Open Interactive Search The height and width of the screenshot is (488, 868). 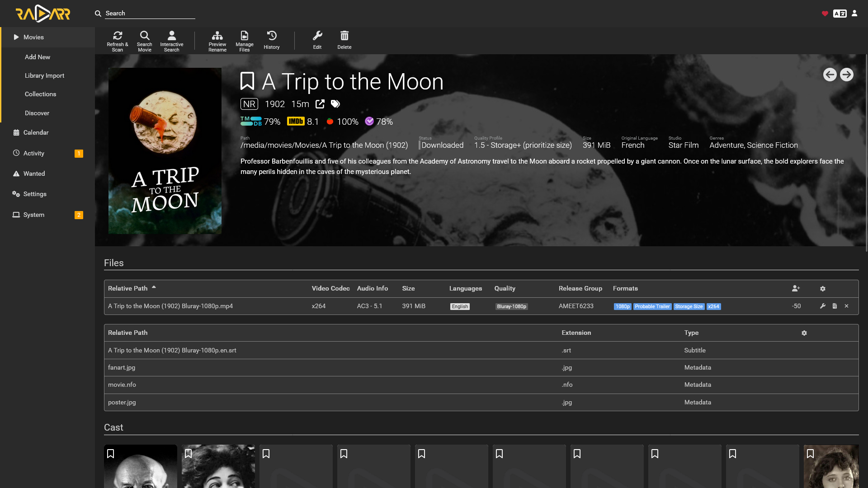[x=172, y=41]
